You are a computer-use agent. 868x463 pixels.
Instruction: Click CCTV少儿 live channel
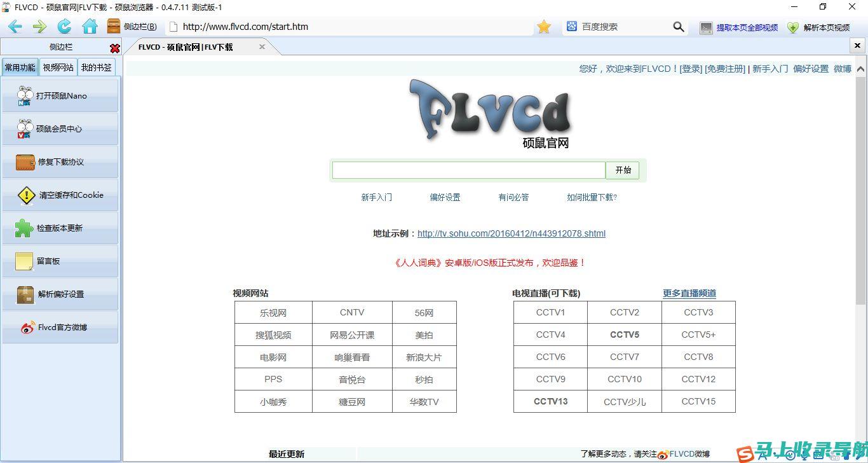pyautogui.click(x=625, y=401)
